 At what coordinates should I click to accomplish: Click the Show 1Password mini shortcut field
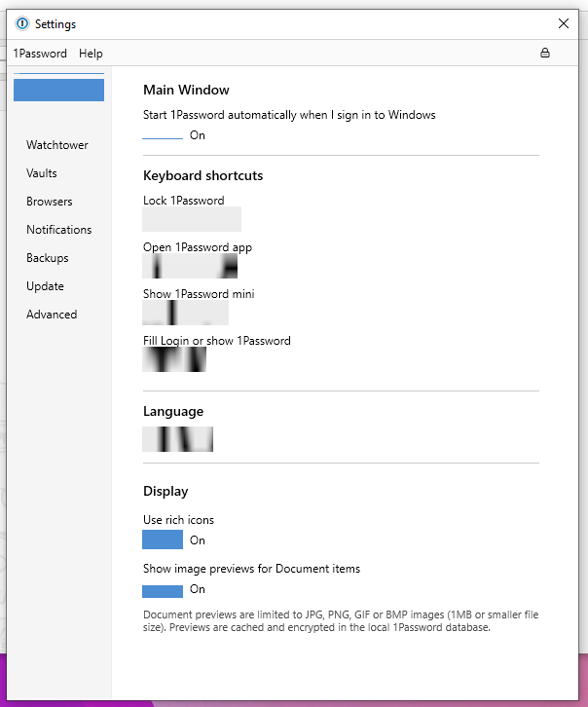click(185, 313)
